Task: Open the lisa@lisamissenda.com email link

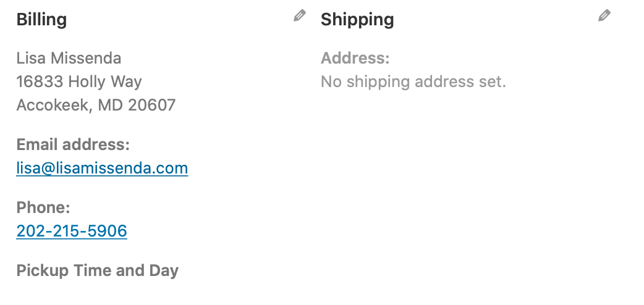Action: tap(102, 169)
